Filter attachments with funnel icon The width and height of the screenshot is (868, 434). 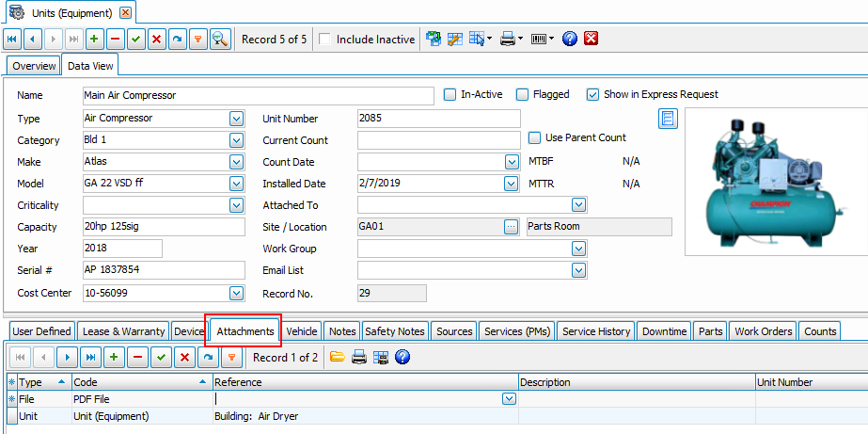click(x=231, y=358)
